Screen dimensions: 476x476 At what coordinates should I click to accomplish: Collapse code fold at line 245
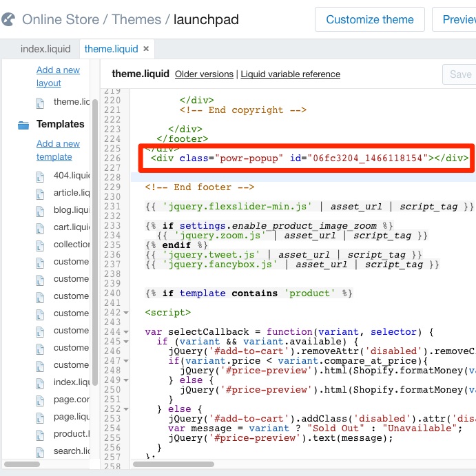tap(126, 342)
